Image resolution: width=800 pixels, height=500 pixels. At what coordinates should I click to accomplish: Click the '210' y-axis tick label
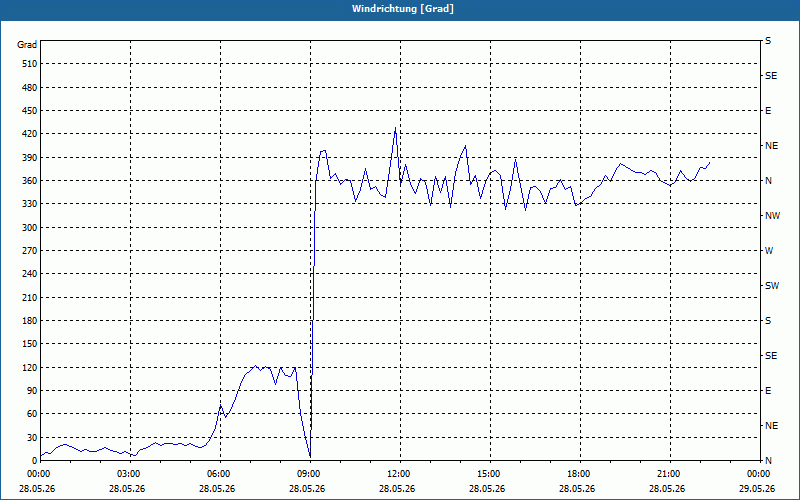(30, 297)
